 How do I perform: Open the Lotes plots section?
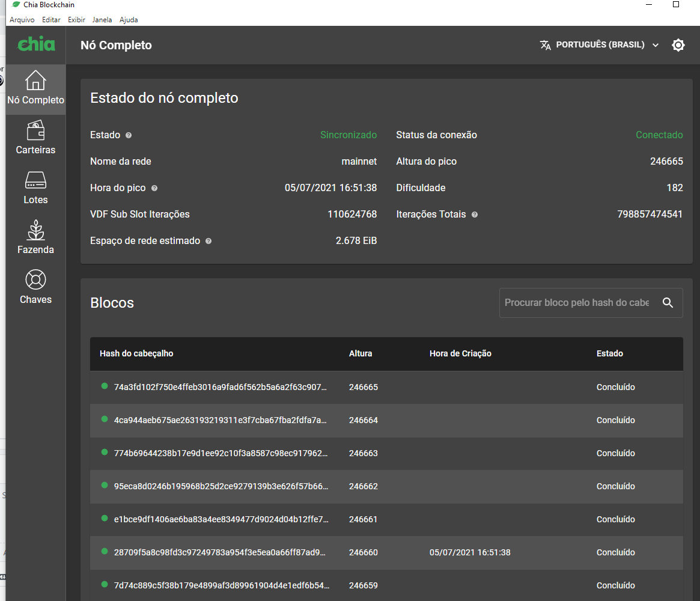tap(35, 188)
